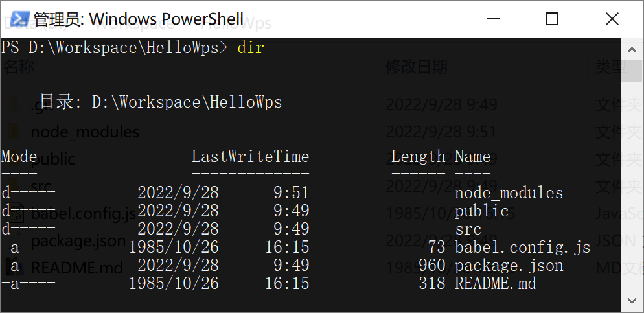Click the time '9:49' on package.json row
644x313 pixels.
point(291,265)
